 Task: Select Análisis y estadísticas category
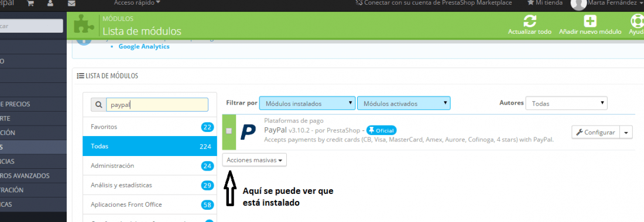click(149, 185)
